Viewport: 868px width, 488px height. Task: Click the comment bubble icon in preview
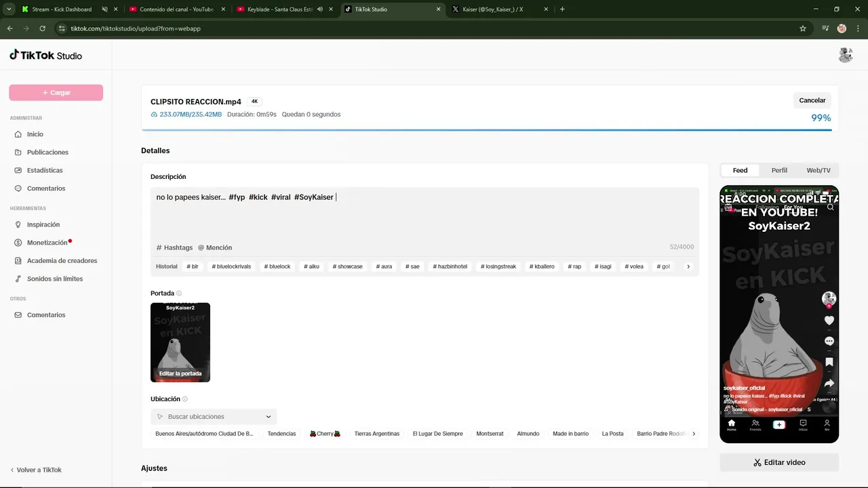click(829, 341)
